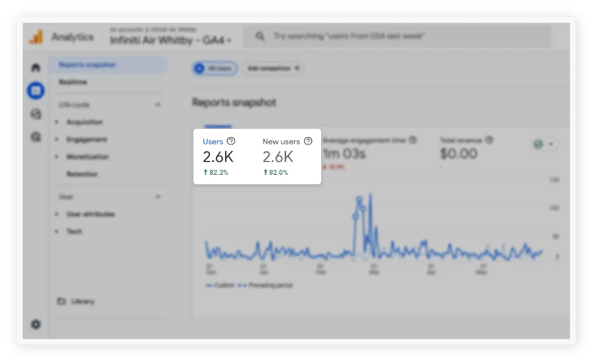Click the green check status icon
The width and height of the screenshot is (595, 364).
538,144
